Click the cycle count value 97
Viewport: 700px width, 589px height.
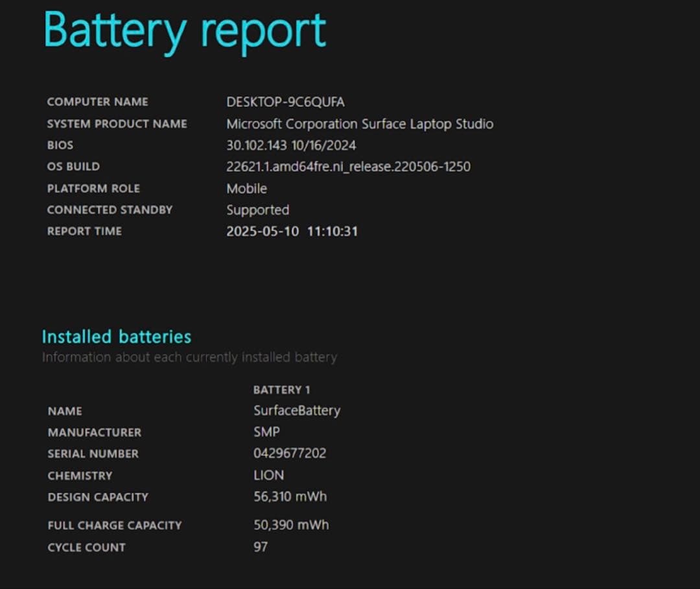point(261,547)
